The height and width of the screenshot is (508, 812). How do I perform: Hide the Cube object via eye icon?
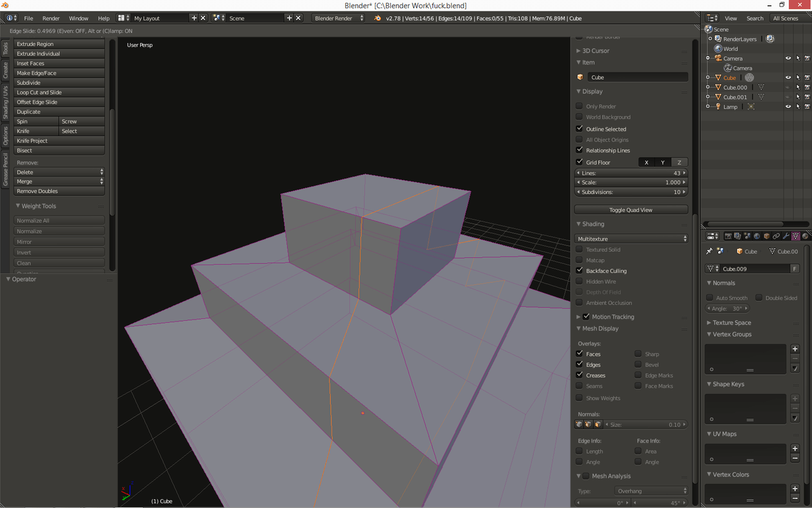coord(788,78)
